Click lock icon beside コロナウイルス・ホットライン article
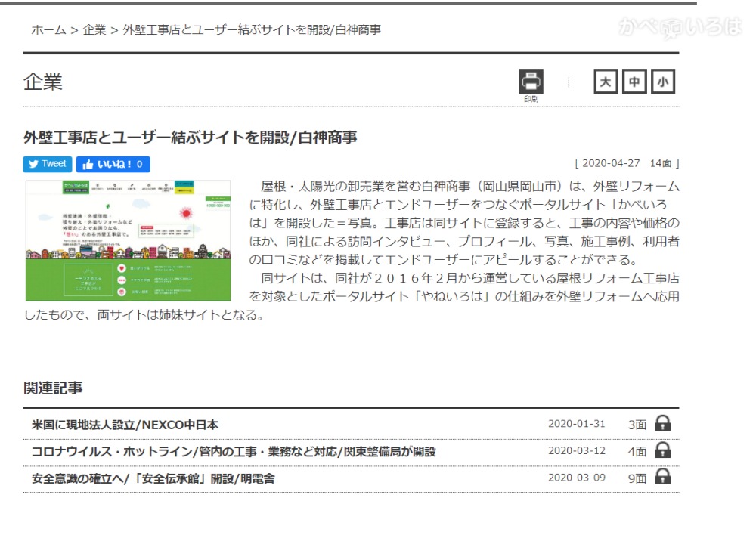756x538 pixels. [663, 450]
